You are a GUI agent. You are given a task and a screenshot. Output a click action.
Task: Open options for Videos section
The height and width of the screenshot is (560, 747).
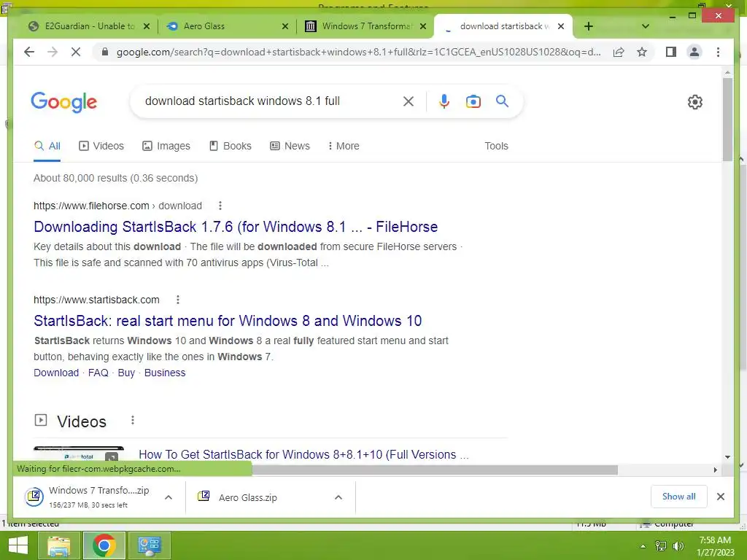coord(133,420)
